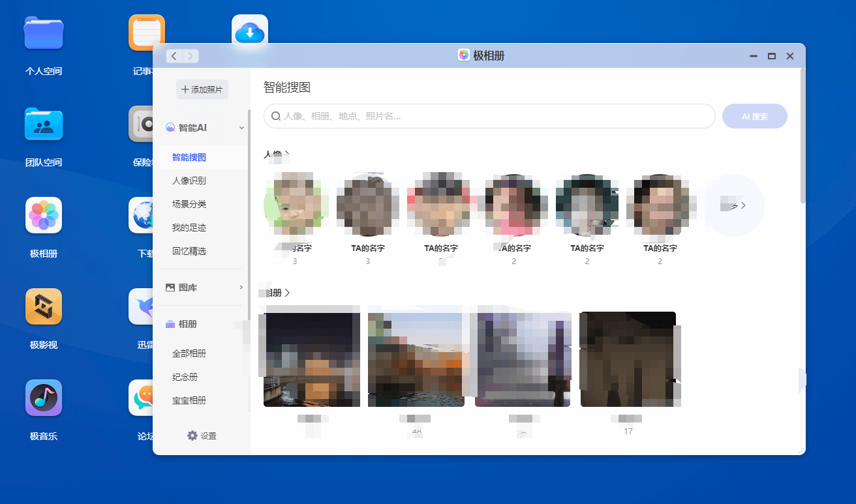
Task: Click the 人像、相册 search input field
Action: (x=489, y=116)
